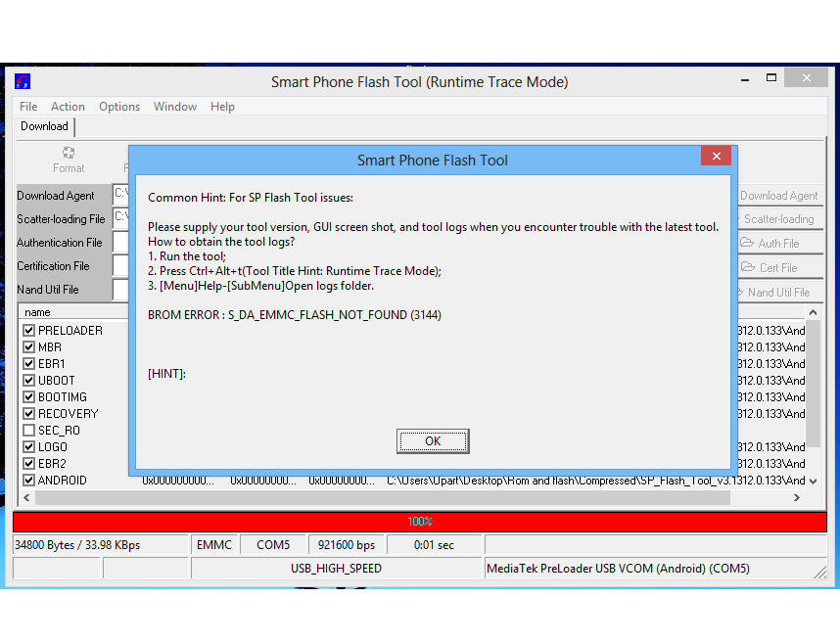Minimize the Flash Tool main window
Viewport: 840px width, 644px height.
pyautogui.click(x=745, y=78)
